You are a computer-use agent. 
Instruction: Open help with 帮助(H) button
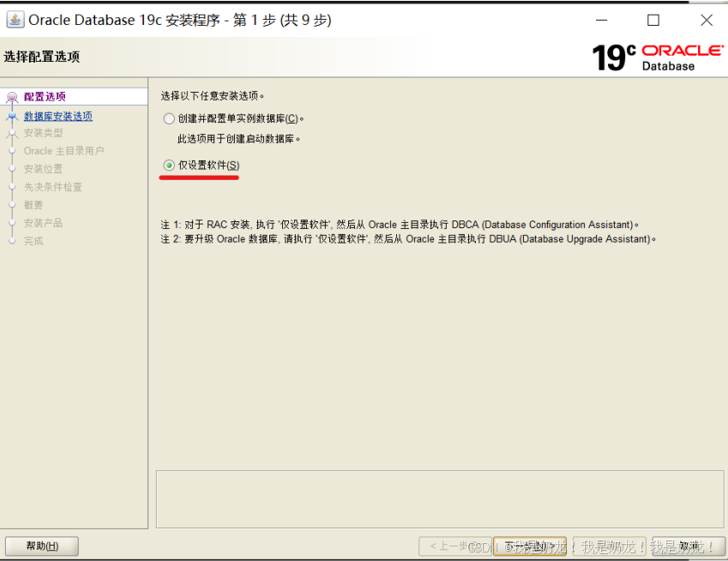coord(42,546)
